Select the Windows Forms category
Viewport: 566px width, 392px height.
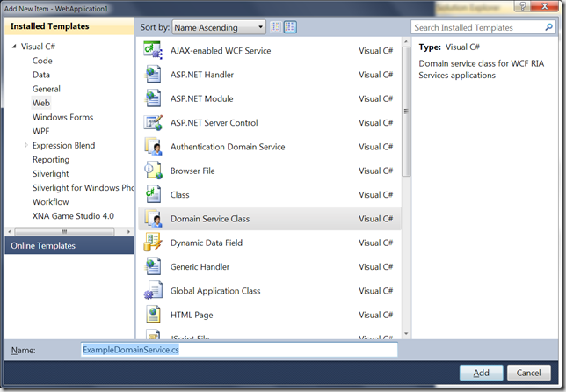tap(62, 117)
